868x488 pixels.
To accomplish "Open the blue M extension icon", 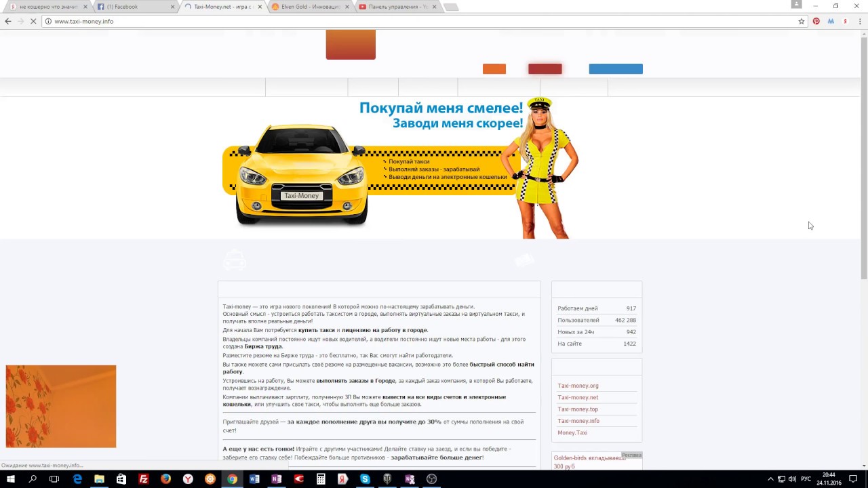I will tap(831, 21).
